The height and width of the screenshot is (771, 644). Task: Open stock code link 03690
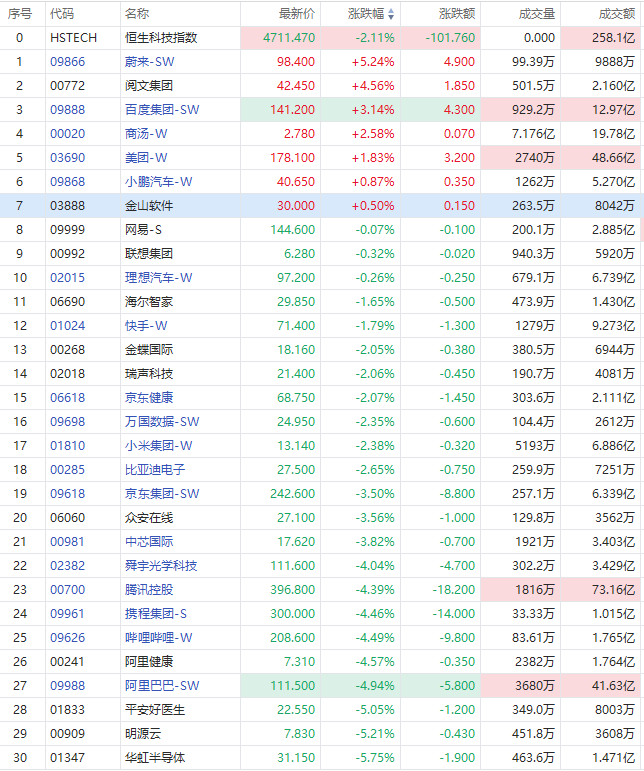pyautogui.click(x=67, y=158)
